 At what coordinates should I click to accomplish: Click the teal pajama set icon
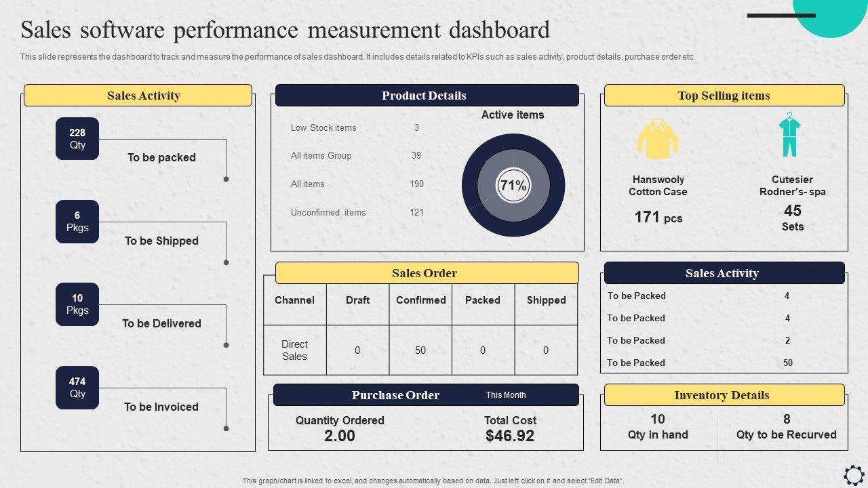[x=789, y=135]
